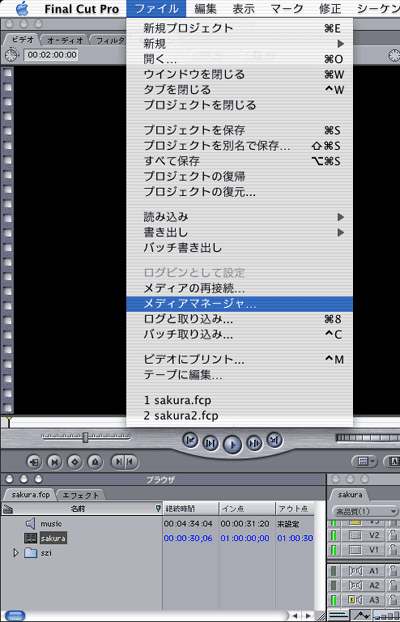Image resolution: width=400 pixels, height=622 pixels.
Task: Choose メディアの再接続… menu item
Action: coord(239,288)
